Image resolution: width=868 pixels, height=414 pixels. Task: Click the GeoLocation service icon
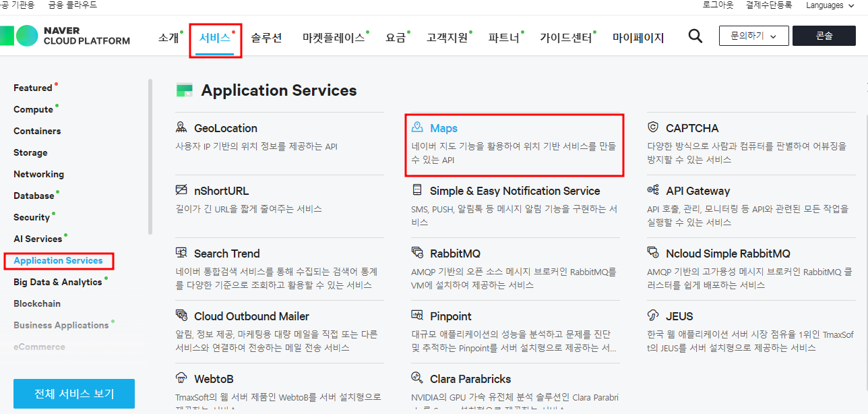tap(181, 127)
